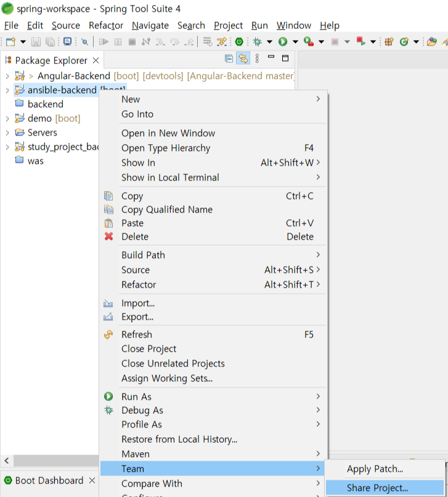Expand the demo project
Viewport: 448px width, 497px height.
[x=7, y=118]
